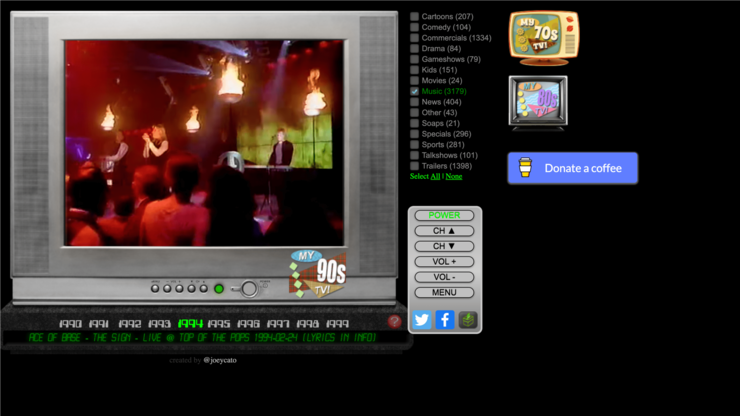The image size is (740, 416).
Task: Go up a channel with CH ▲
Action: coord(444,231)
